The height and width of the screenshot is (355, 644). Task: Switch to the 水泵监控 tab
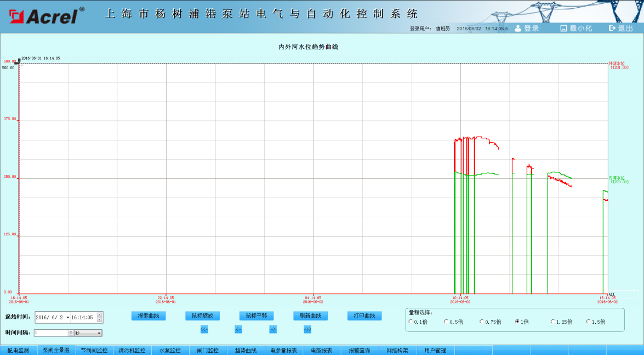pyautogui.click(x=170, y=350)
